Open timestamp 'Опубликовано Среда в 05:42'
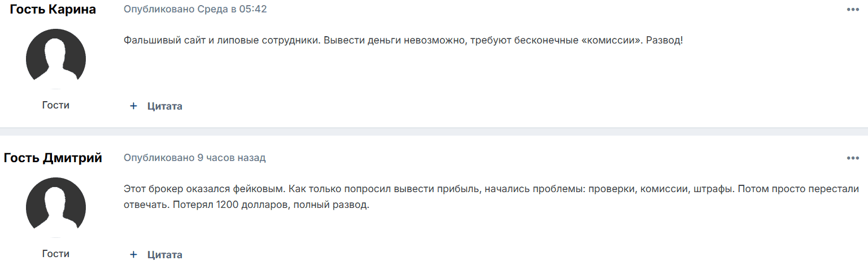 (x=195, y=10)
